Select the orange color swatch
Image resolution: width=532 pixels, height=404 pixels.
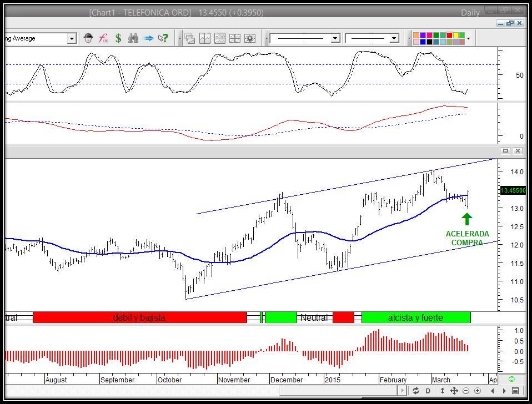416,36
